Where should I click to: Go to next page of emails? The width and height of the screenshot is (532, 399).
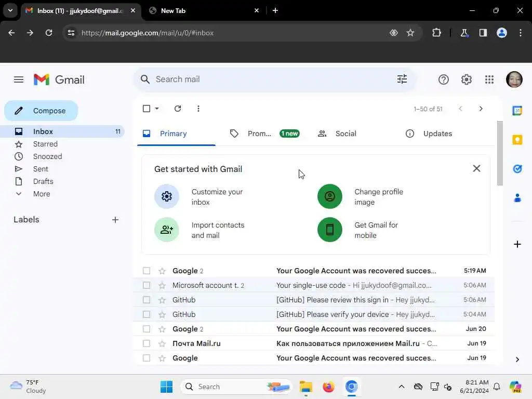[x=481, y=109]
